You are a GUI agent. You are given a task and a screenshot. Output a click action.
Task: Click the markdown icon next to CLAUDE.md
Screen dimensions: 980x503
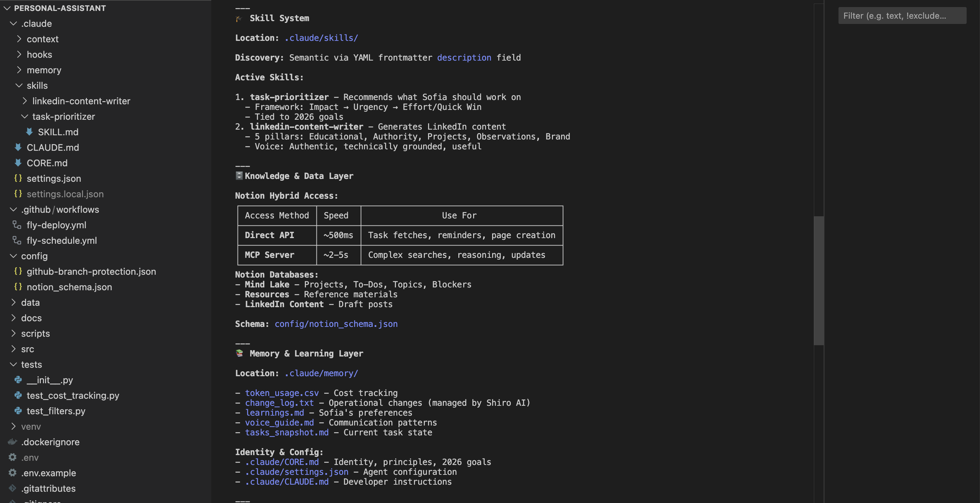click(x=18, y=147)
